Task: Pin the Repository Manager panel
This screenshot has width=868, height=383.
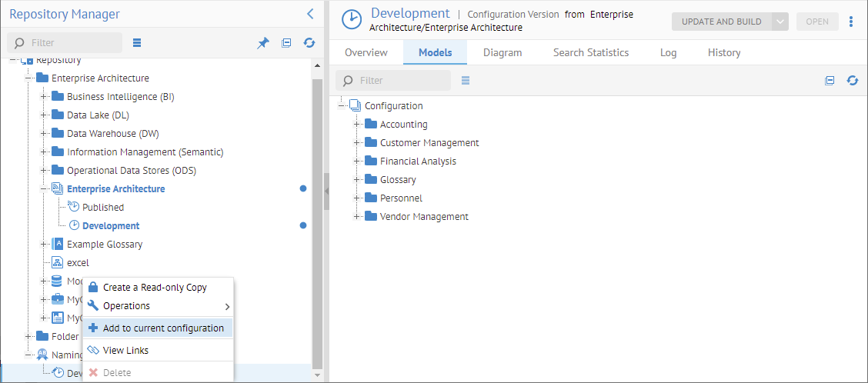Action: coord(263,43)
